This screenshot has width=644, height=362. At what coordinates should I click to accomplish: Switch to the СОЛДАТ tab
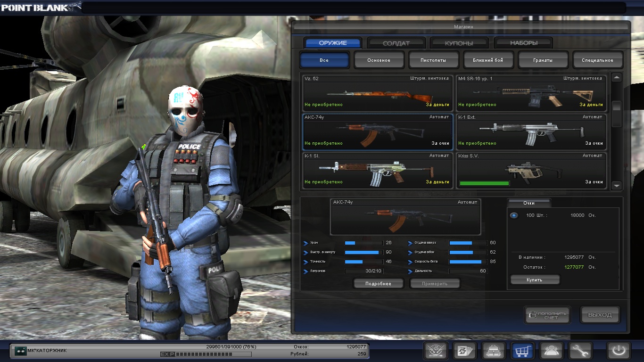pyautogui.click(x=396, y=43)
